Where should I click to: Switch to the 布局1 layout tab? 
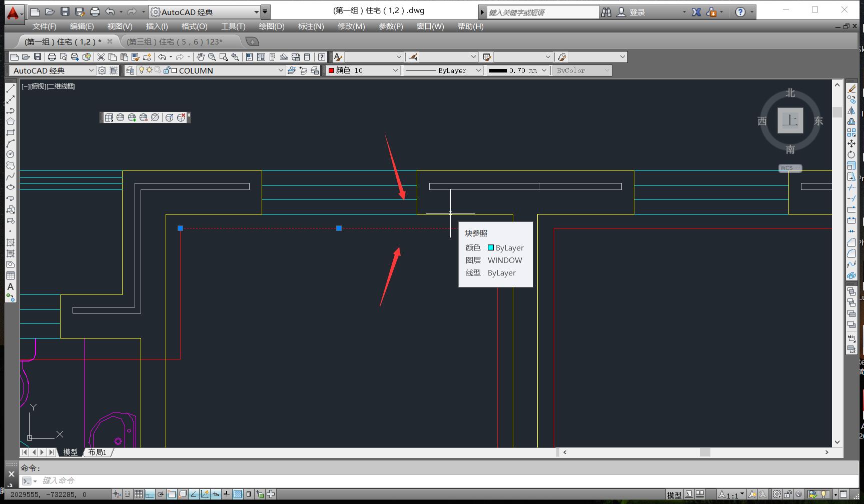(x=97, y=452)
